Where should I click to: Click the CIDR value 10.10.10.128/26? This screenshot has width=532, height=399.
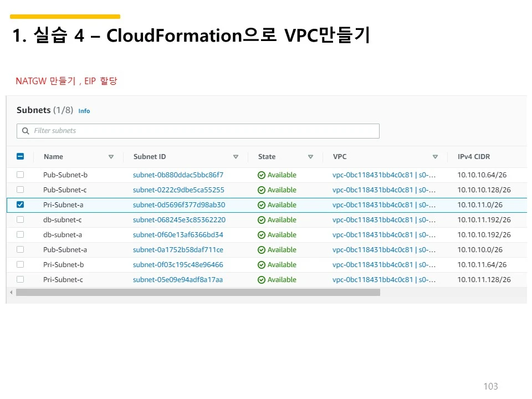[x=484, y=190]
